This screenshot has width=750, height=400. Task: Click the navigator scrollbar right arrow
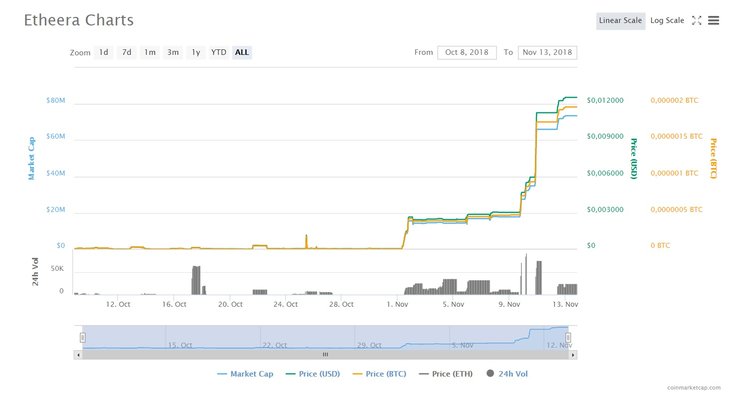569,354
